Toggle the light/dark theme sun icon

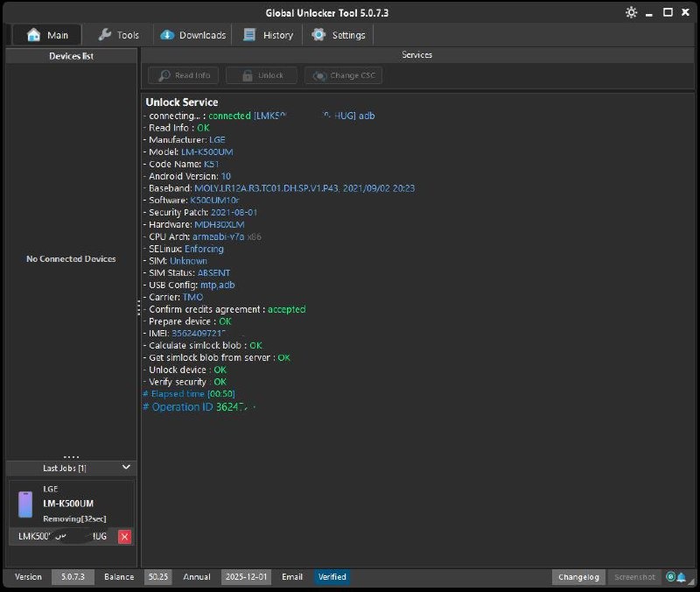coord(632,12)
